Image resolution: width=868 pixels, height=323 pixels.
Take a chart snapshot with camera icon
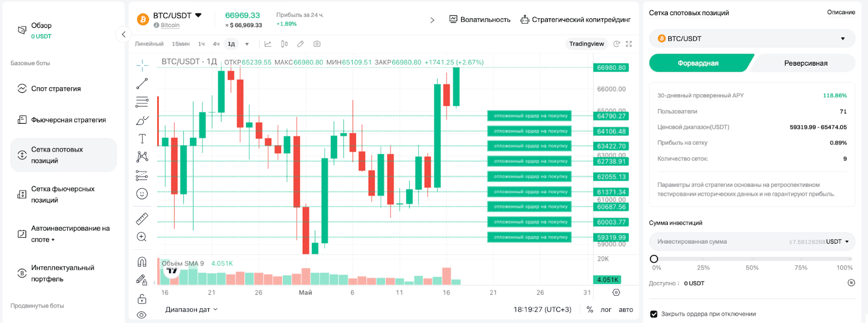coord(317,44)
